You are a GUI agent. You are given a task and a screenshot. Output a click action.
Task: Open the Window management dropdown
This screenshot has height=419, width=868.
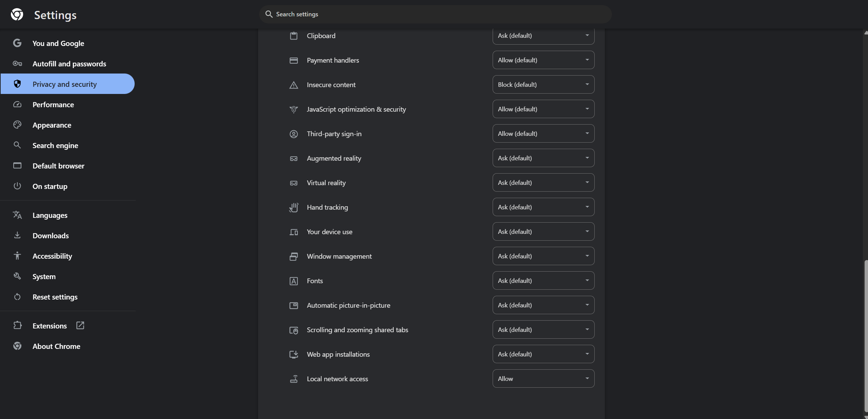point(543,256)
